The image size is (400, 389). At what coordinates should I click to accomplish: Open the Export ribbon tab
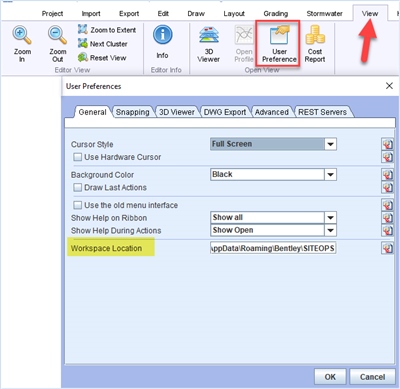pos(129,14)
